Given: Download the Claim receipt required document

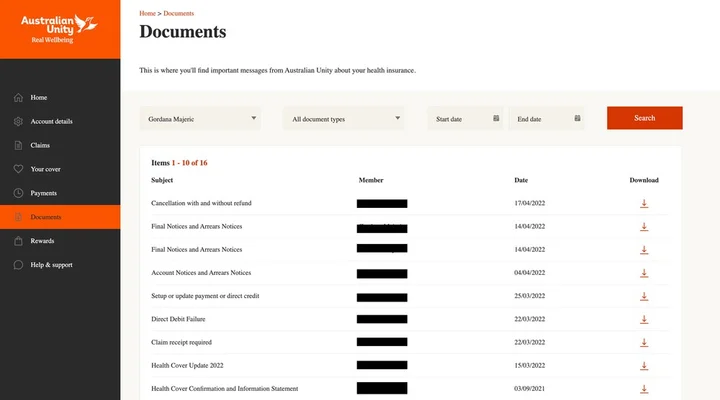Looking at the screenshot, I should click(644, 343).
